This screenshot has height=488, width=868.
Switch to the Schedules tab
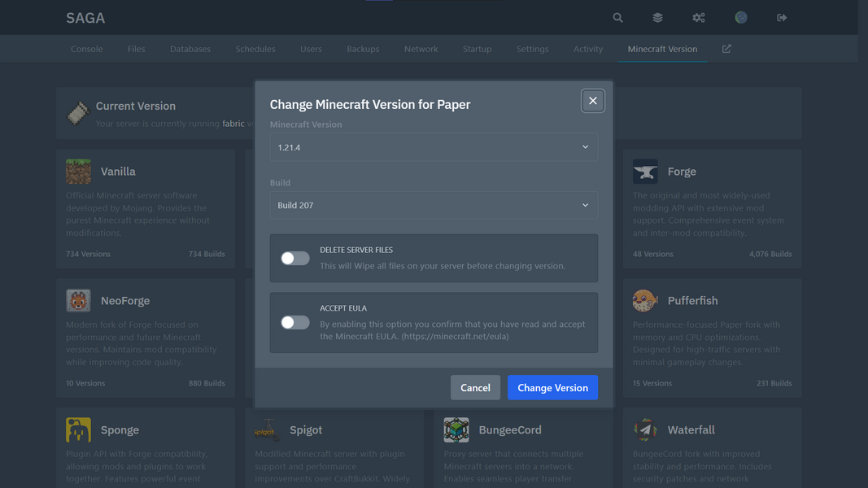coord(255,49)
